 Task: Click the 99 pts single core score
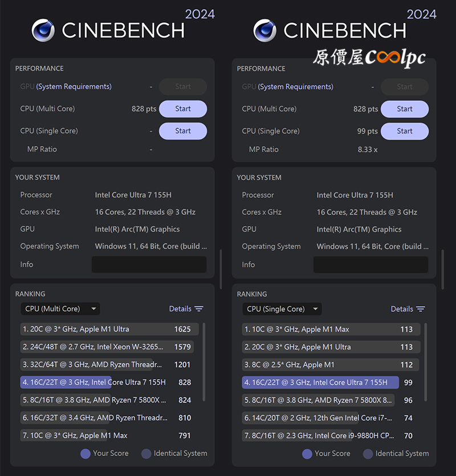coord(367,131)
